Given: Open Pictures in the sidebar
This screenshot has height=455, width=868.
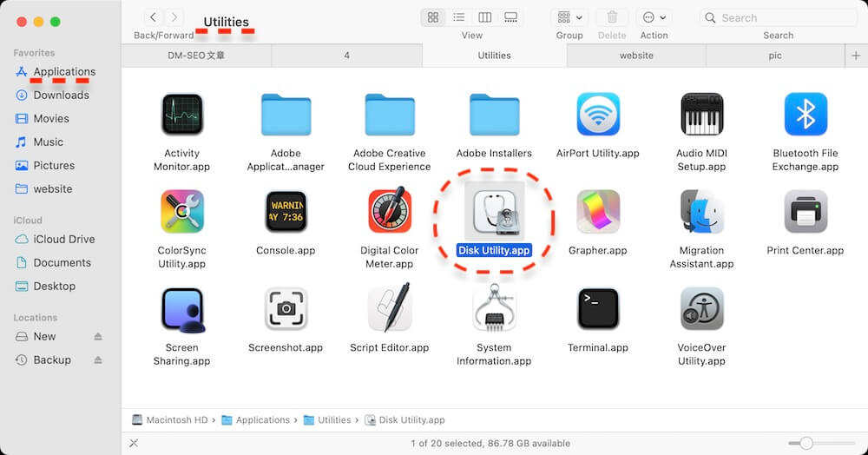Looking at the screenshot, I should point(45,166).
